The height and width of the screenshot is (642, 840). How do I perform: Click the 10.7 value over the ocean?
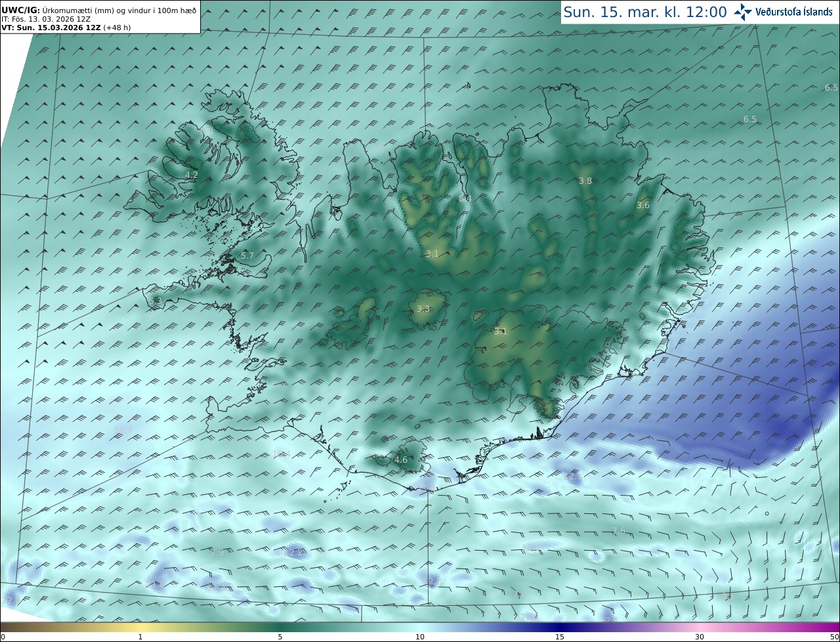pos(123,430)
